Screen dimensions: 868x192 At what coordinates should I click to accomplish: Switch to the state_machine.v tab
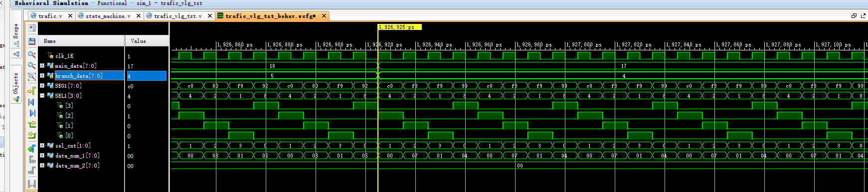[x=108, y=16]
